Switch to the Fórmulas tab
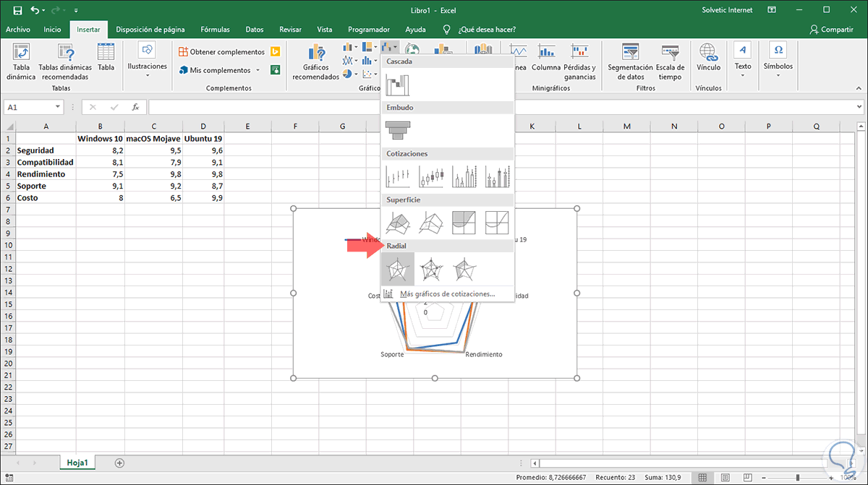This screenshot has width=868, height=485. pos(216,30)
